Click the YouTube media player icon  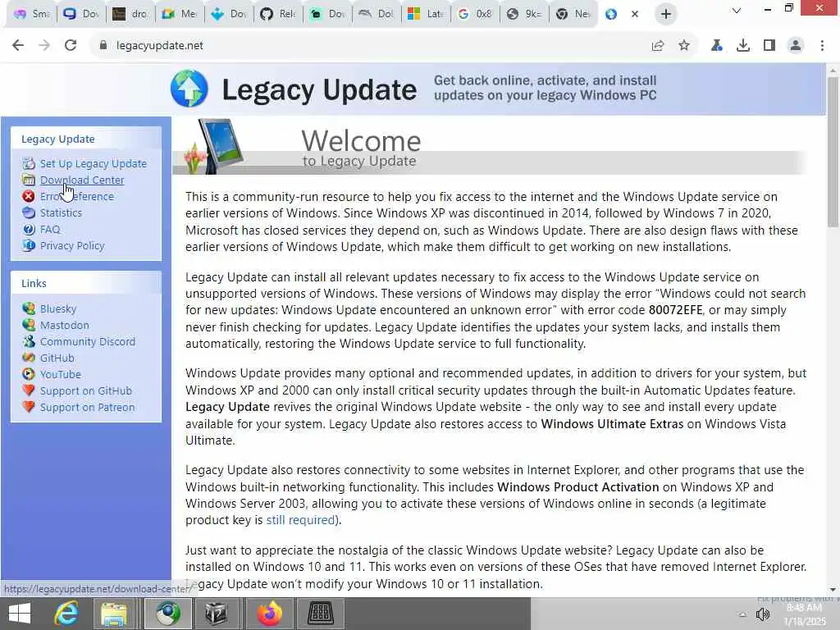tap(29, 374)
